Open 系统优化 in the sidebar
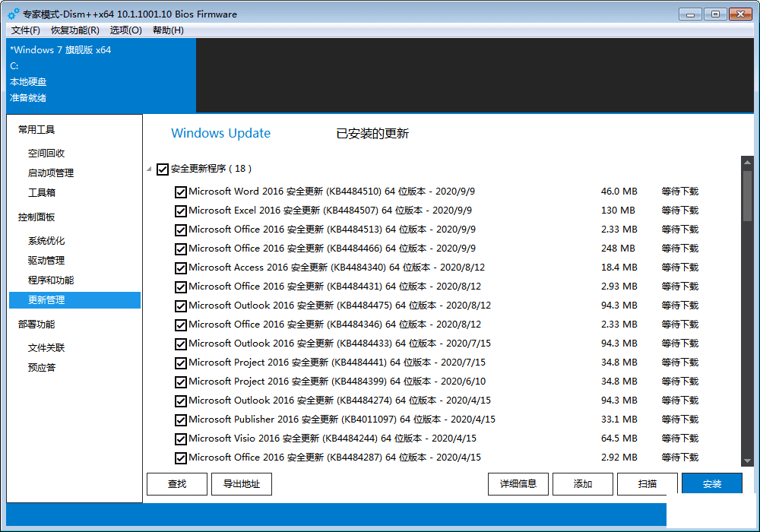 46,241
